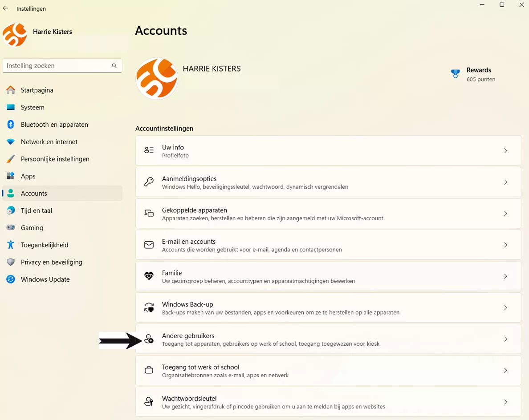Click the Rewards medal icon
The width and height of the screenshot is (529, 420).
point(455,73)
